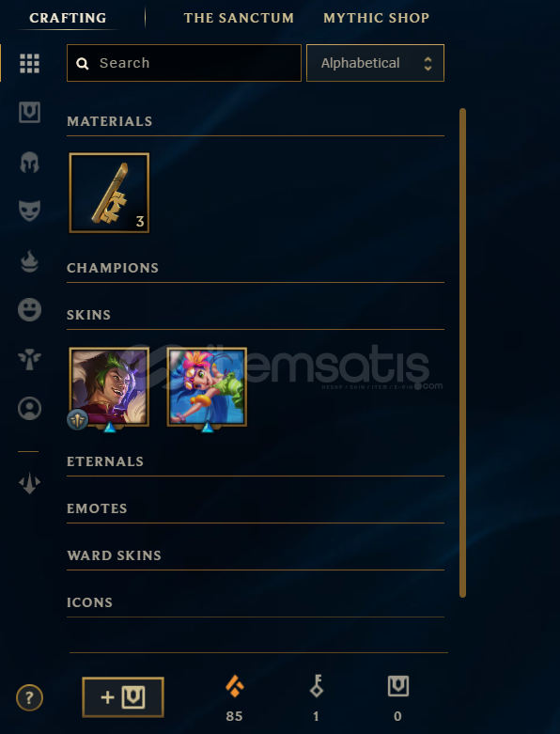Filter loot by ward skins icon
This screenshot has height=734, width=560.
click(29, 359)
